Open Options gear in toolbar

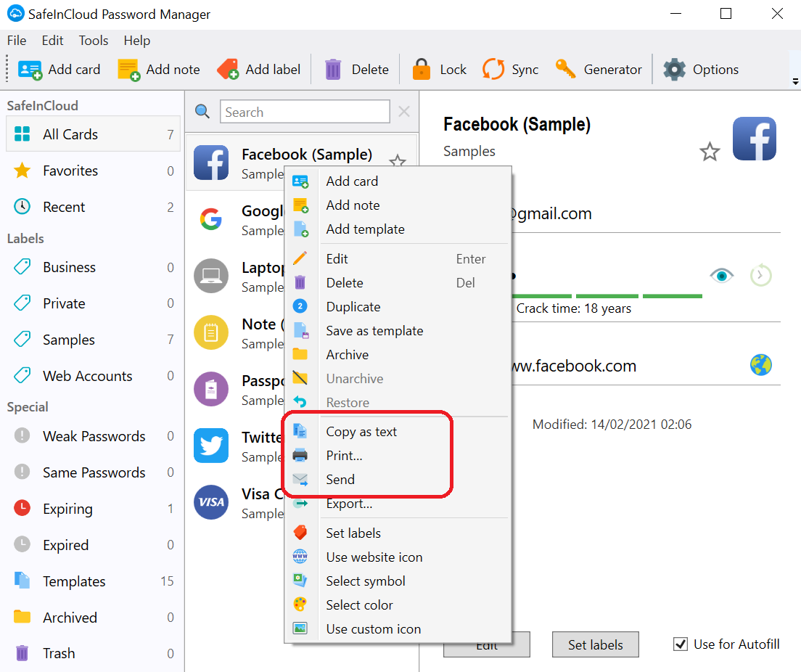(x=674, y=70)
